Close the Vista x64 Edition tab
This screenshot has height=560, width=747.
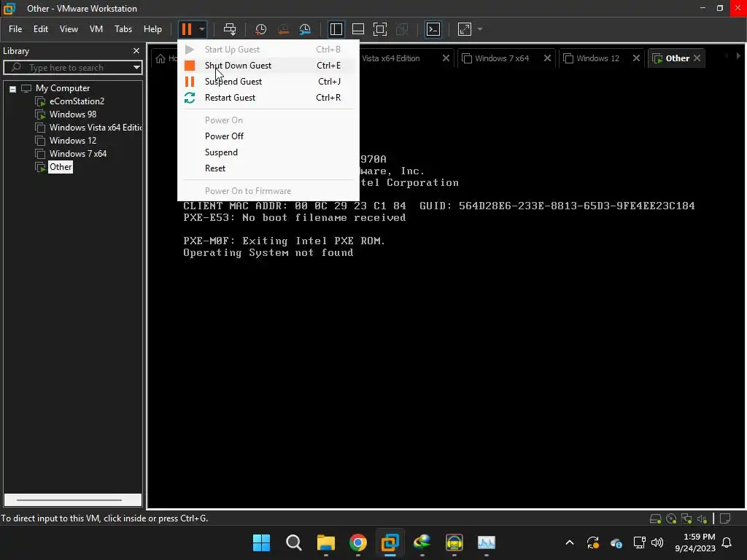click(446, 58)
